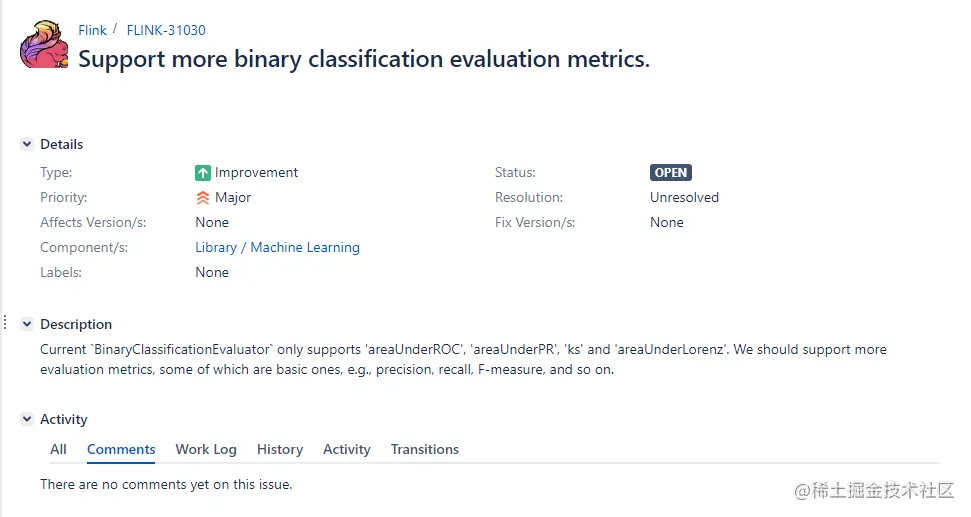Show the Transitions tab
971x517 pixels.
425,450
